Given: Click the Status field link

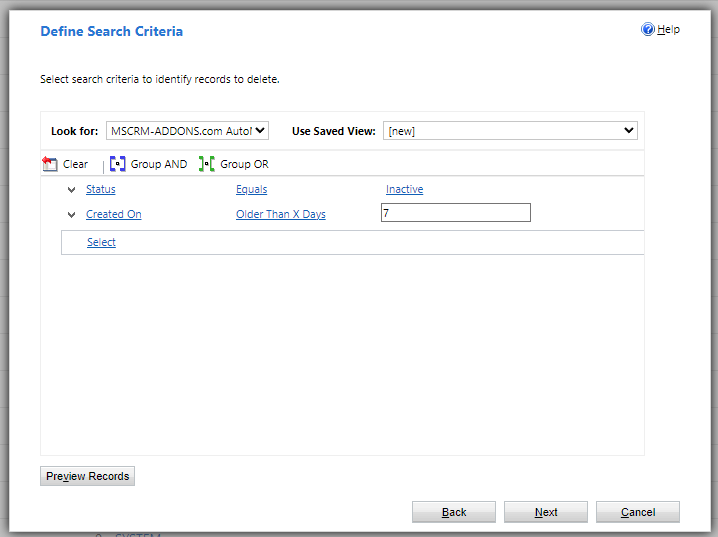Looking at the screenshot, I should pyautogui.click(x=101, y=189).
